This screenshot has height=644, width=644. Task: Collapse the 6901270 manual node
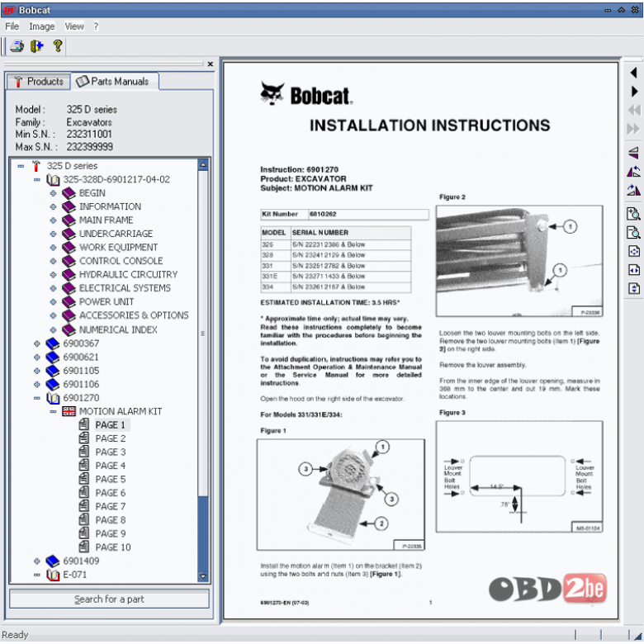pyautogui.click(x=37, y=398)
